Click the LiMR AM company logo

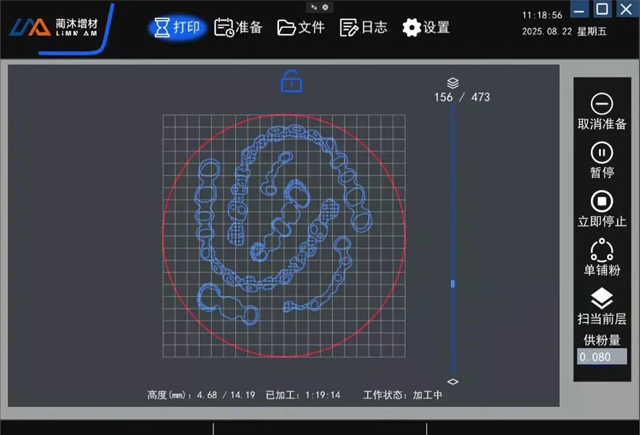tap(55, 27)
